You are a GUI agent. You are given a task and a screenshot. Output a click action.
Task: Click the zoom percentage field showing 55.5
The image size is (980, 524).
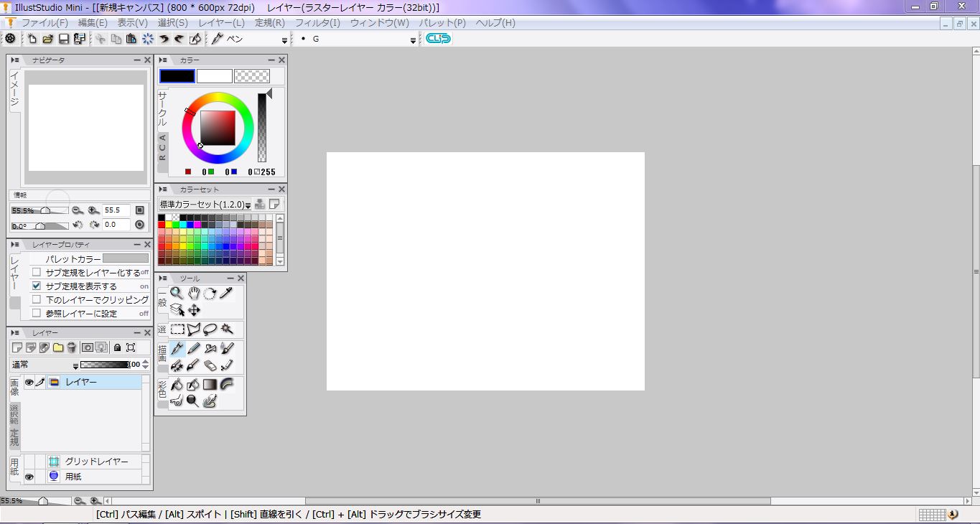point(116,210)
